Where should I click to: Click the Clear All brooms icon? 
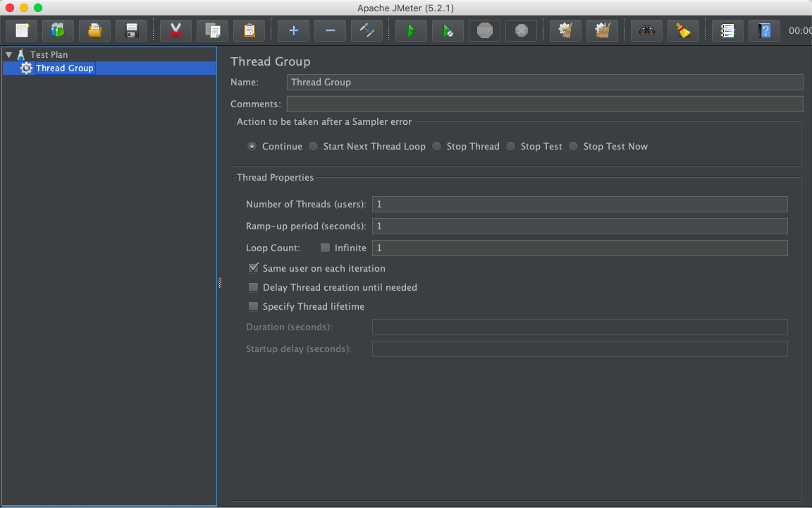coord(602,31)
